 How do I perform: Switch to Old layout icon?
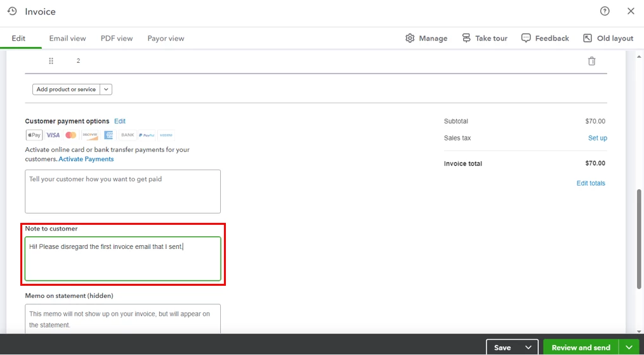588,38
